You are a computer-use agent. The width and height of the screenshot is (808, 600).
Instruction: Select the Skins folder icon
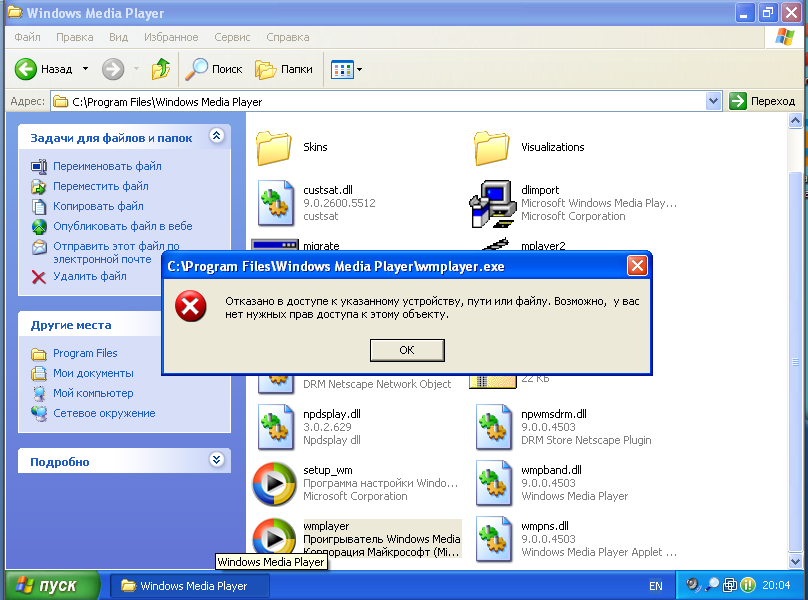(274, 148)
